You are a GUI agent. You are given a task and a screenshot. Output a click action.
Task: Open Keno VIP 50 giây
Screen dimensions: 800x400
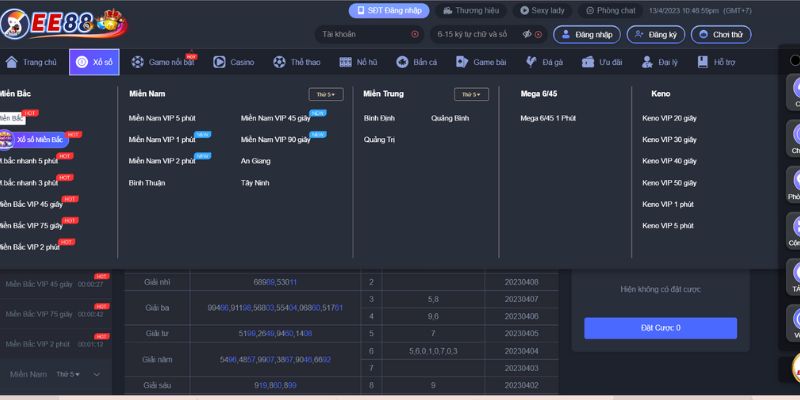click(x=669, y=183)
